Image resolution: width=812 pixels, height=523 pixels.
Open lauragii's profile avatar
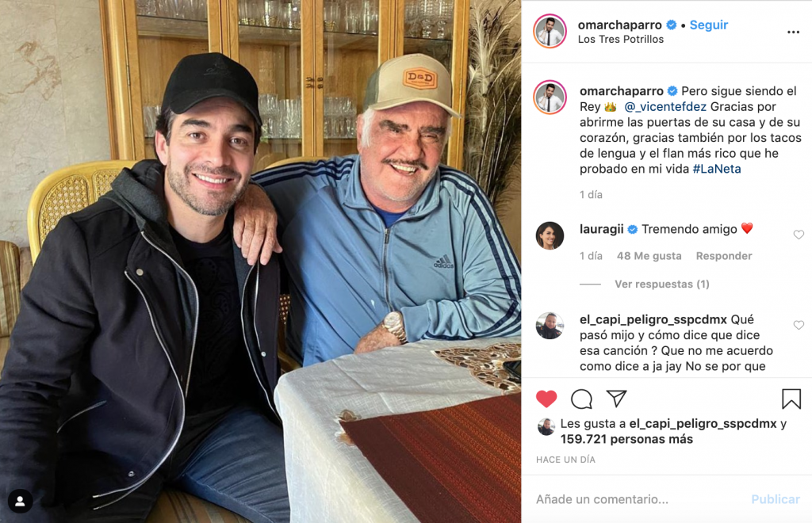pos(550,235)
